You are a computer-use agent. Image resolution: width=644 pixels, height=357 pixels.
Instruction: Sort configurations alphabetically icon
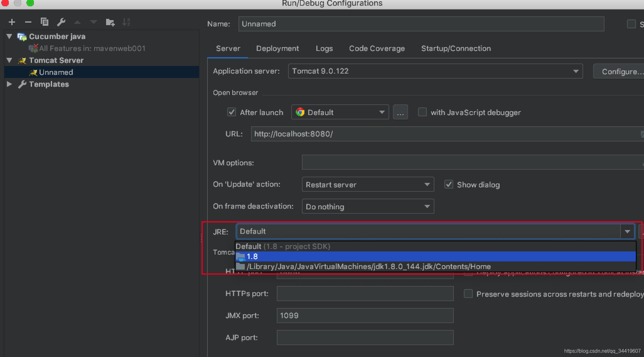tap(126, 22)
